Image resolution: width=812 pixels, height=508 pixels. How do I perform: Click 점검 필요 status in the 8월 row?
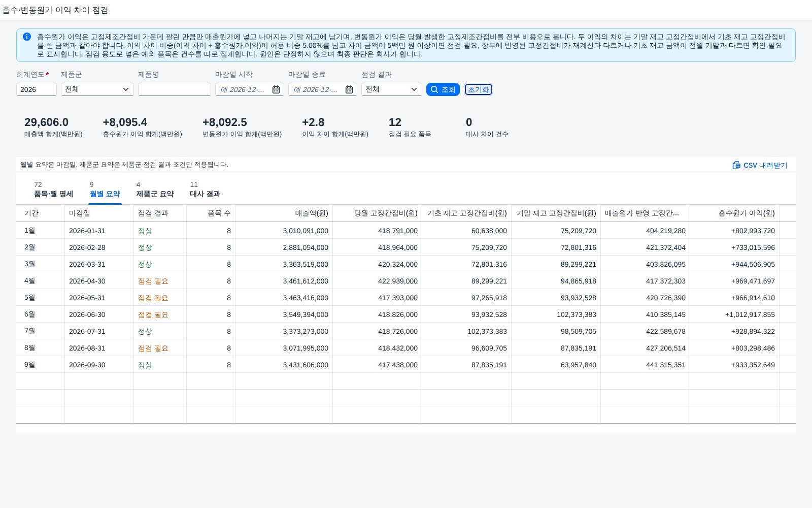[x=153, y=348]
